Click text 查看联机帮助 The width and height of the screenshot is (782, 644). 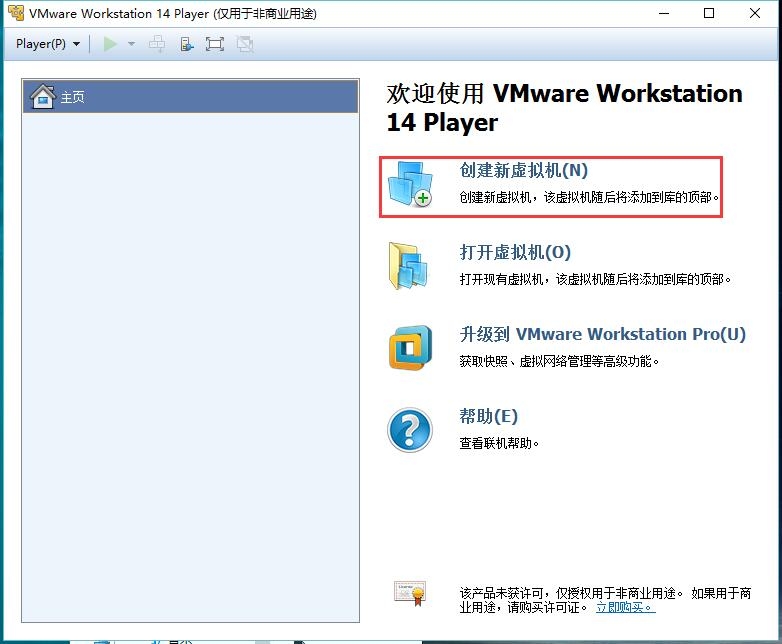(499, 443)
